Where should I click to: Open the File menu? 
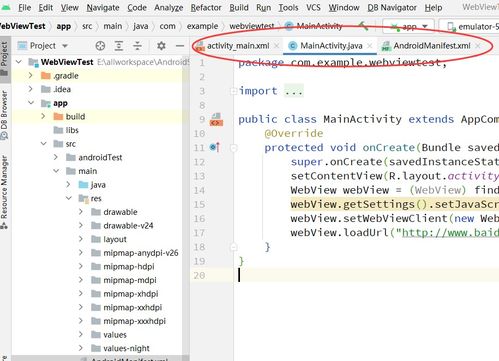click(x=24, y=7)
